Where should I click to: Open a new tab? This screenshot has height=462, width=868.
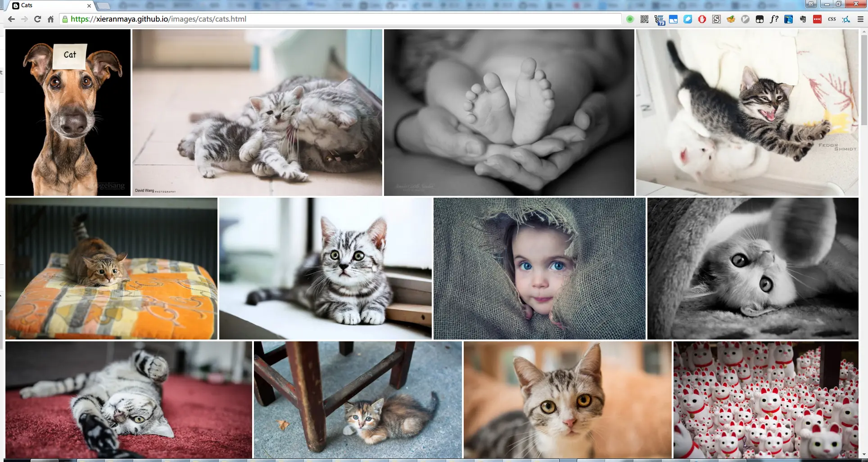(104, 6)
